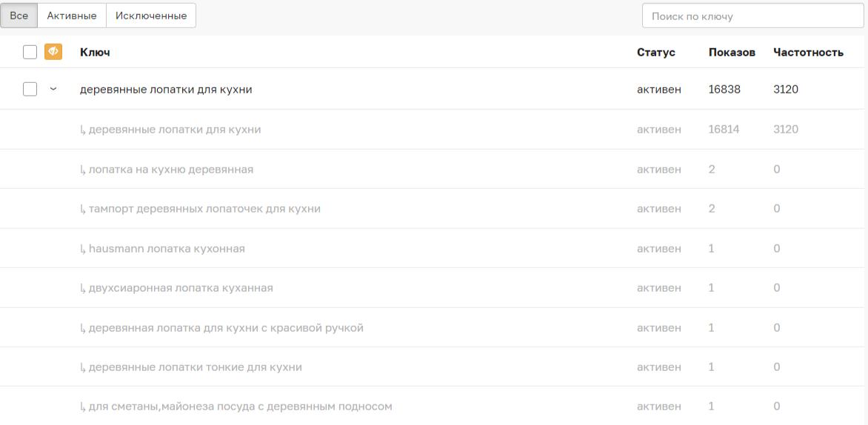Collapse the деревянные лопатки для кухни group
This screenshot has width=868, height=425.
53,90
